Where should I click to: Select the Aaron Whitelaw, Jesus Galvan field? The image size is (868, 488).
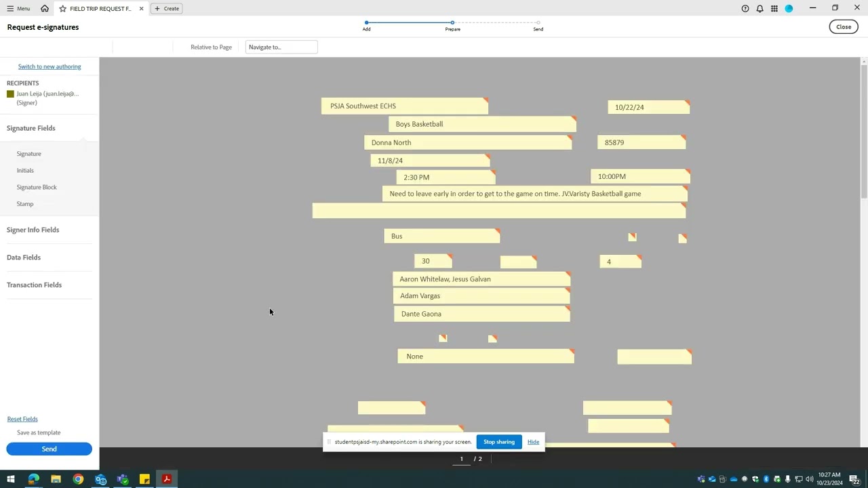click(481, 279)
